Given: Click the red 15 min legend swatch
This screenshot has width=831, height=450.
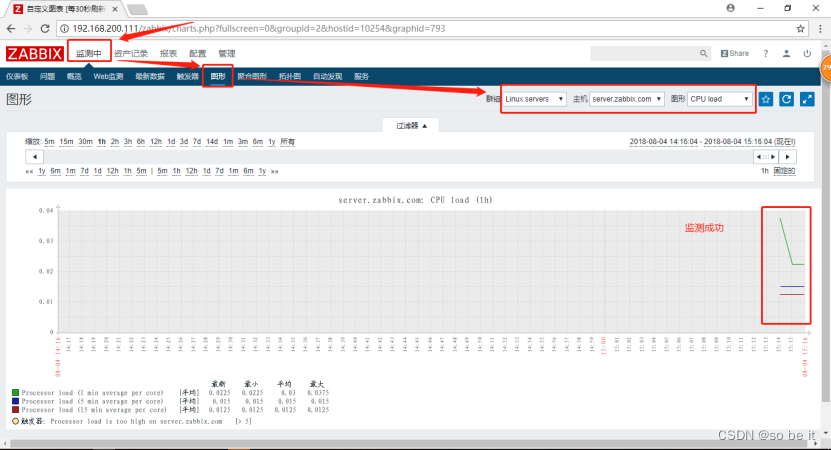Looking at the screenshot, I should (x=15, y=410).
